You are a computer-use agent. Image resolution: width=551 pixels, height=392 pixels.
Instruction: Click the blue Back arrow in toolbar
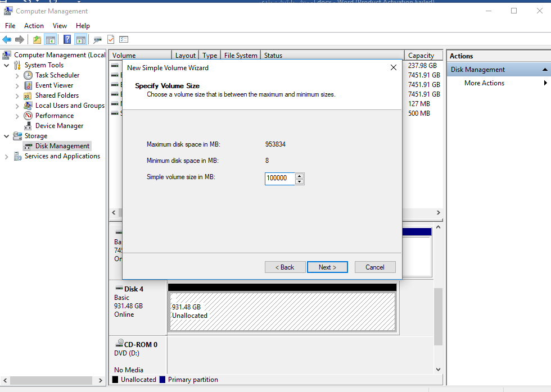[x=7, y=39]
